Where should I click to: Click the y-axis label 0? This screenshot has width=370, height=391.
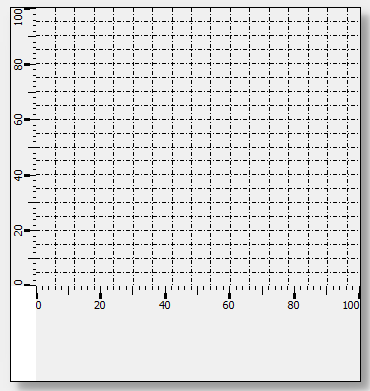click(18, 283)
